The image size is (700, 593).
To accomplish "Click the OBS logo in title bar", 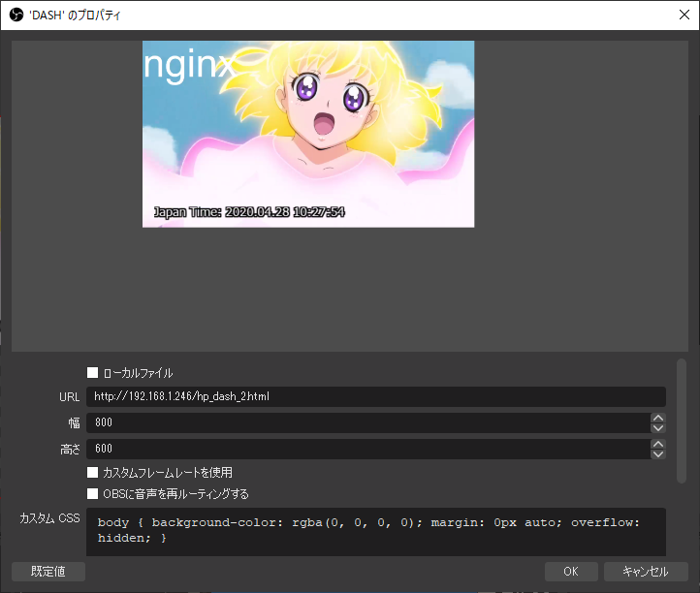I will (x=16, y=16).
